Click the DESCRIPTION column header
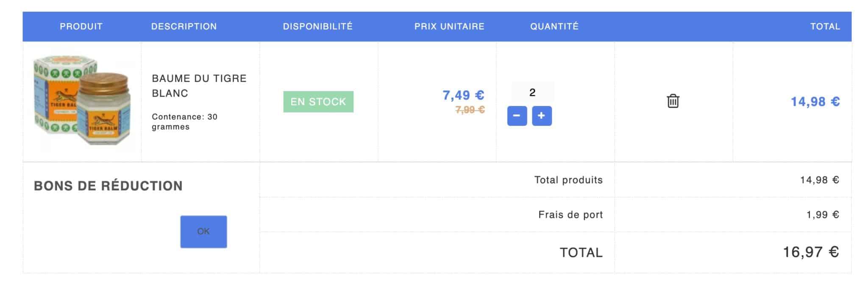Viewport: 868px width, 290px height. click(x=184, y=26)
